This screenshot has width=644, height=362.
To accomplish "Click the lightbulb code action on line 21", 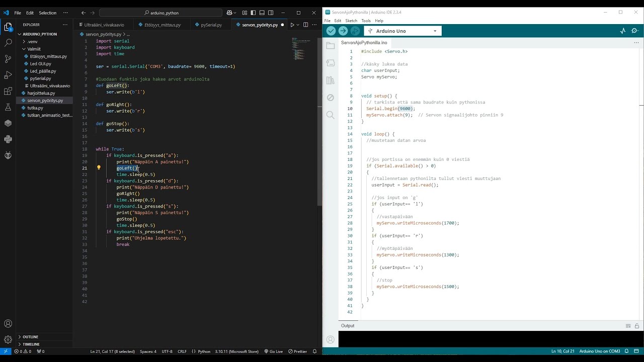I will [x=99, y=168].
